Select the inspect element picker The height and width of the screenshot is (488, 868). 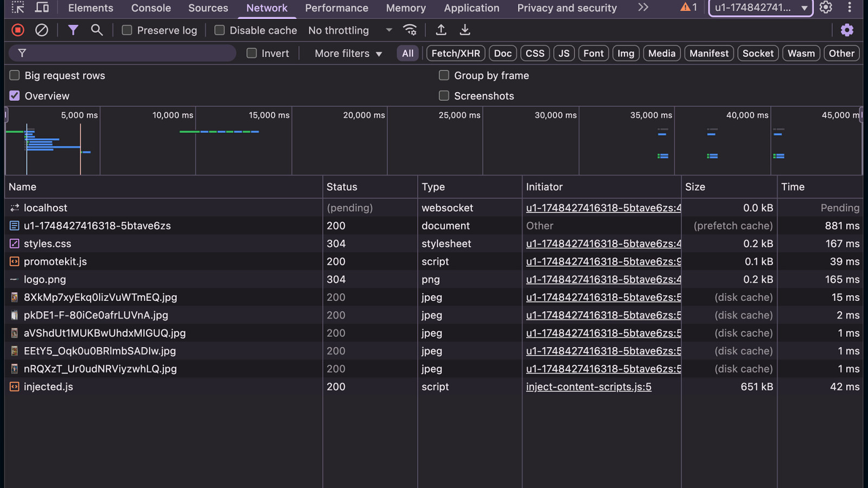coord(18,8)
